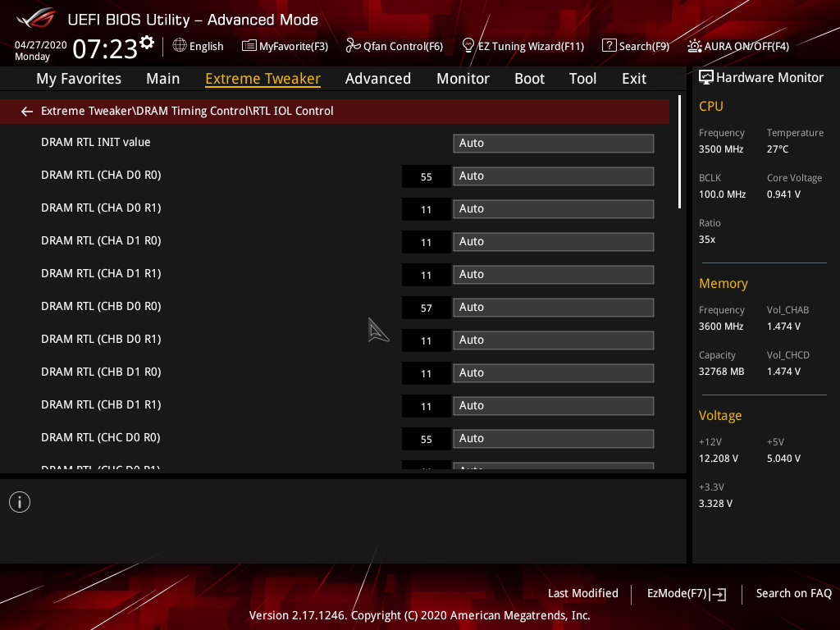This screenshot has height=630, width=840.
Task: Click the settings list scrollbar
Action: [679, 152]
